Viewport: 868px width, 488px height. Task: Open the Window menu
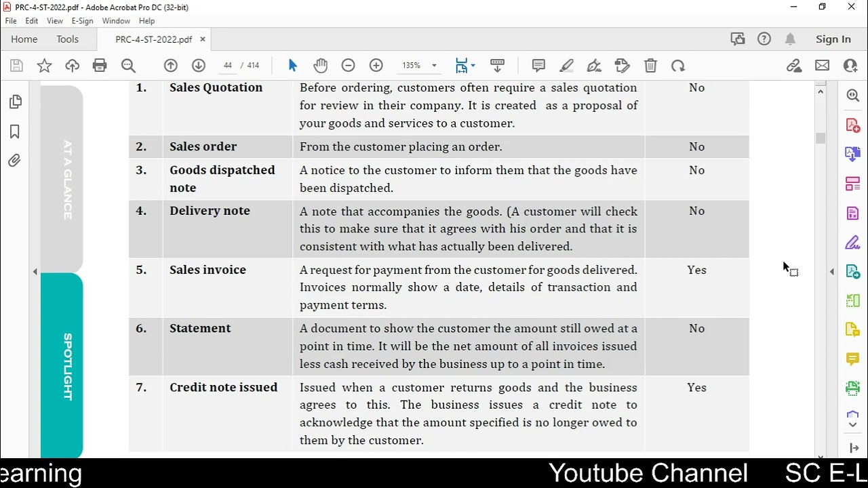(116, 21)
